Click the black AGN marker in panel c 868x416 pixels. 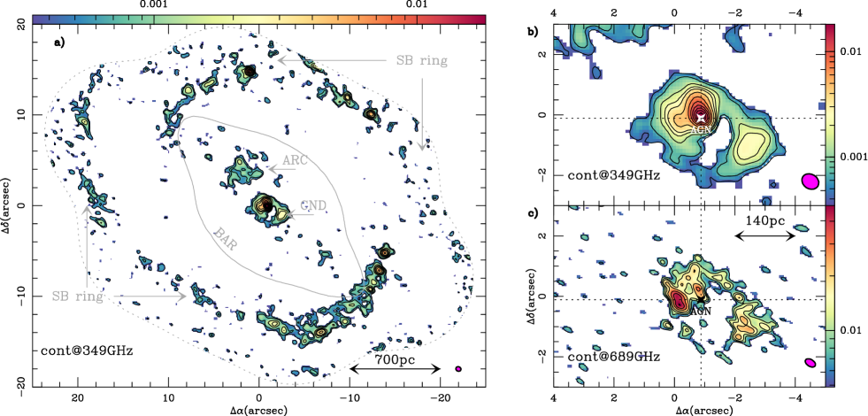pos(701,299)
